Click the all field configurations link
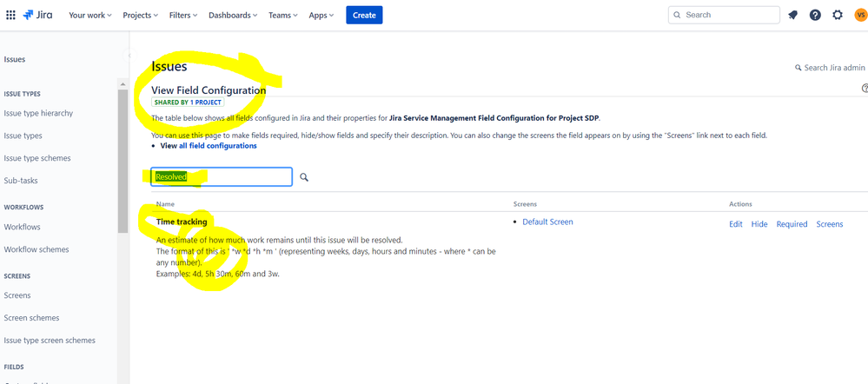Screen dimensions: 868x384 217,146
